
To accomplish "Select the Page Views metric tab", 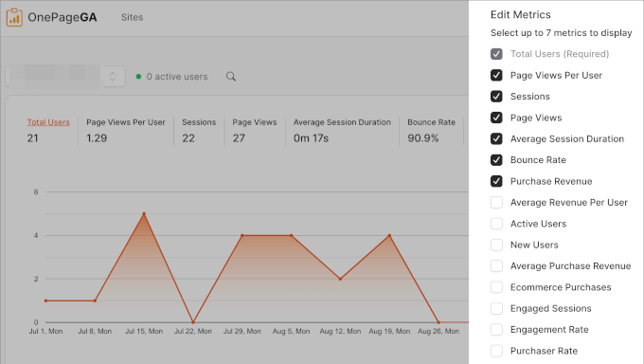I will click(x=255, y=122).
